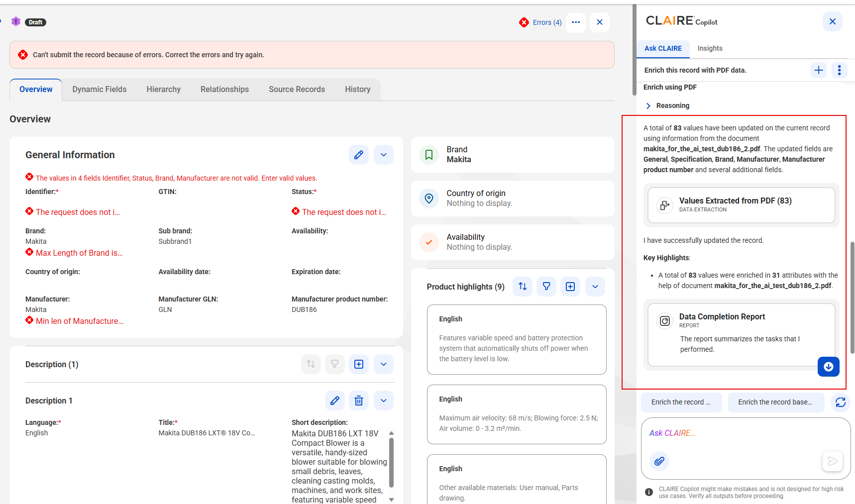Delete Description 1 with the trash icon
This screenshot has height=504, width=855.
[x=359, y=401]
